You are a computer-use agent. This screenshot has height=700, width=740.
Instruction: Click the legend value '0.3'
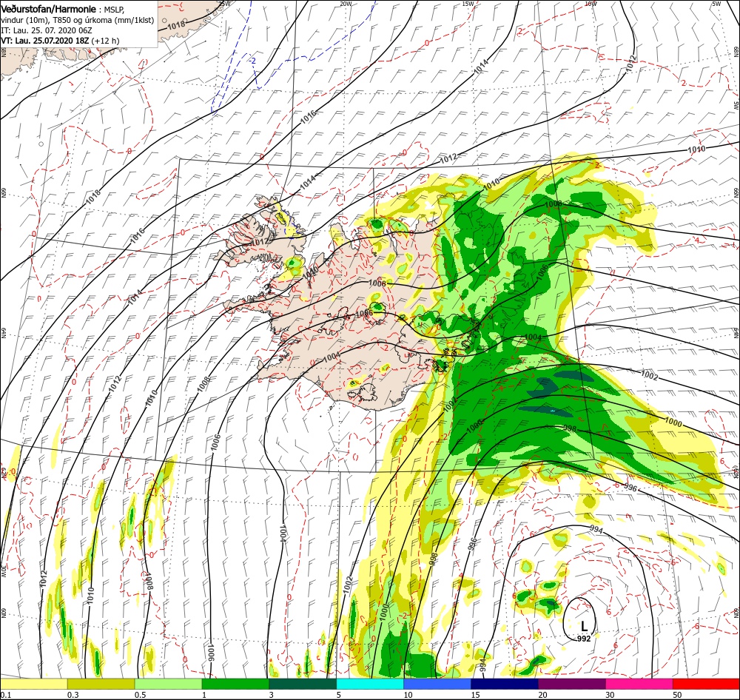pyautogui.click(x=73, y=695)
